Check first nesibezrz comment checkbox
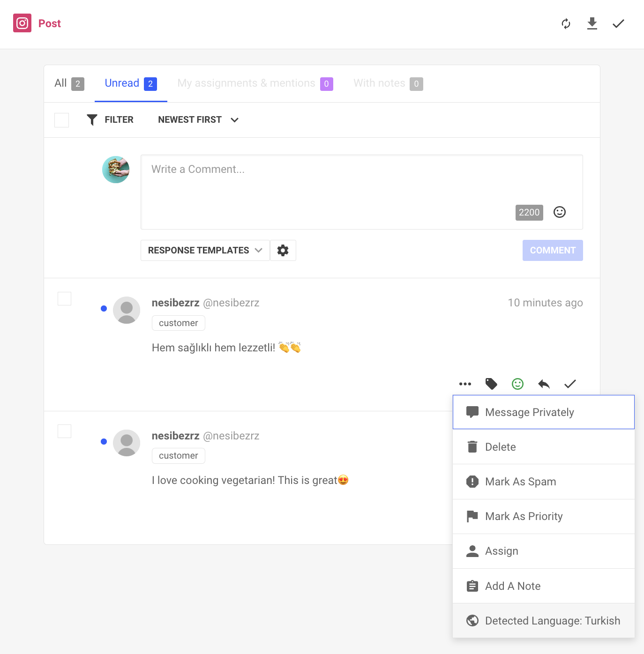The width and height of the screenshot is (644, 654). 64,298
